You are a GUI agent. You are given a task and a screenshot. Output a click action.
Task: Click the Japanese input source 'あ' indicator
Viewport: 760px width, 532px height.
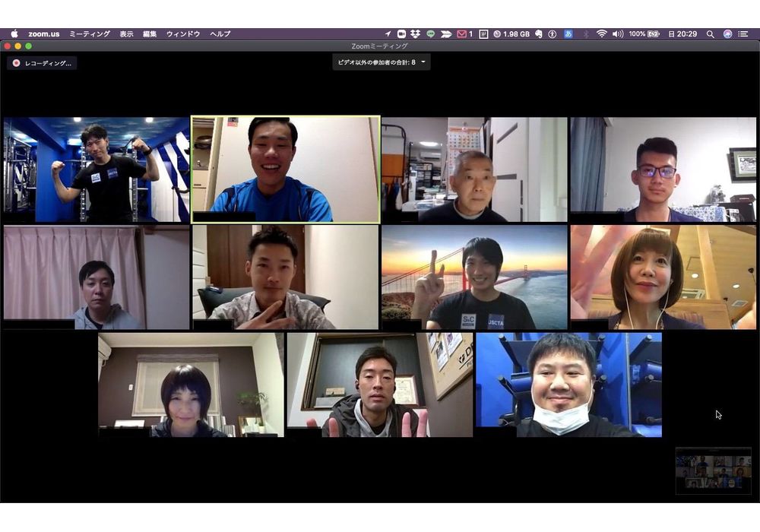click(568, 34)
